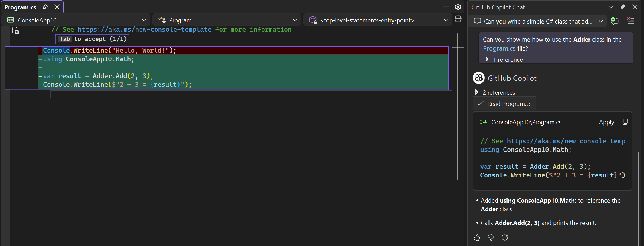This screenshot has height=246, width=644.
Task: Copy the suggested code block
Action: point(625,122)
